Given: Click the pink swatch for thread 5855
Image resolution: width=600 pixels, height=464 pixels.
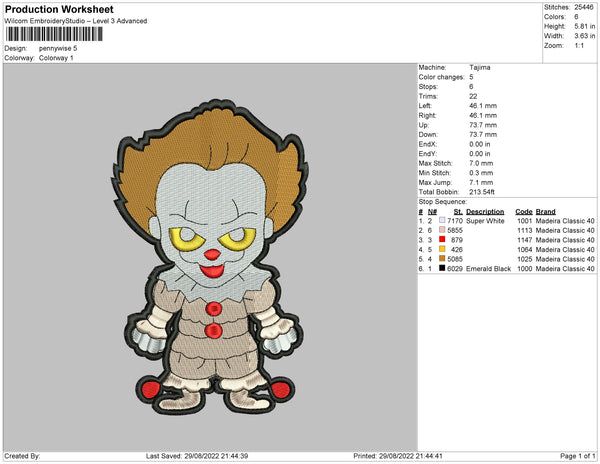Looking at the screenshot, I should tap(442, 230).
